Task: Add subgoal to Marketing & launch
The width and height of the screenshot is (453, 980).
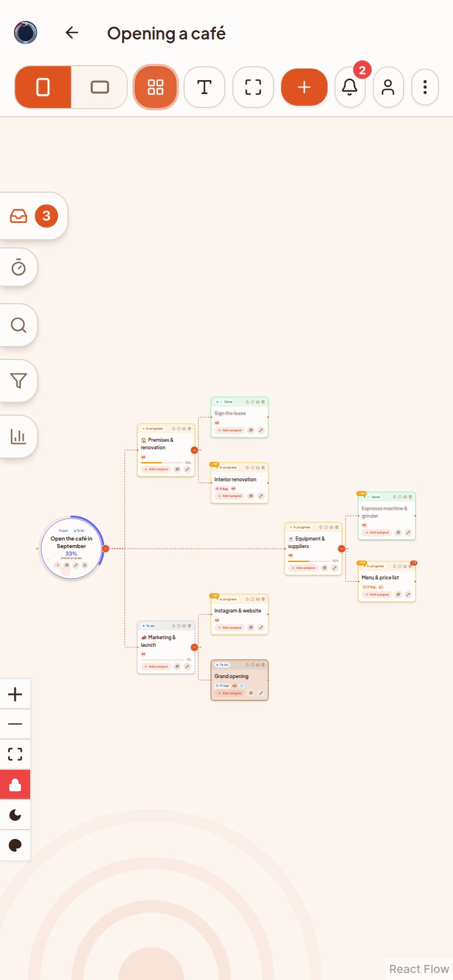Action: pyautogui.click(x=156, y=666)
